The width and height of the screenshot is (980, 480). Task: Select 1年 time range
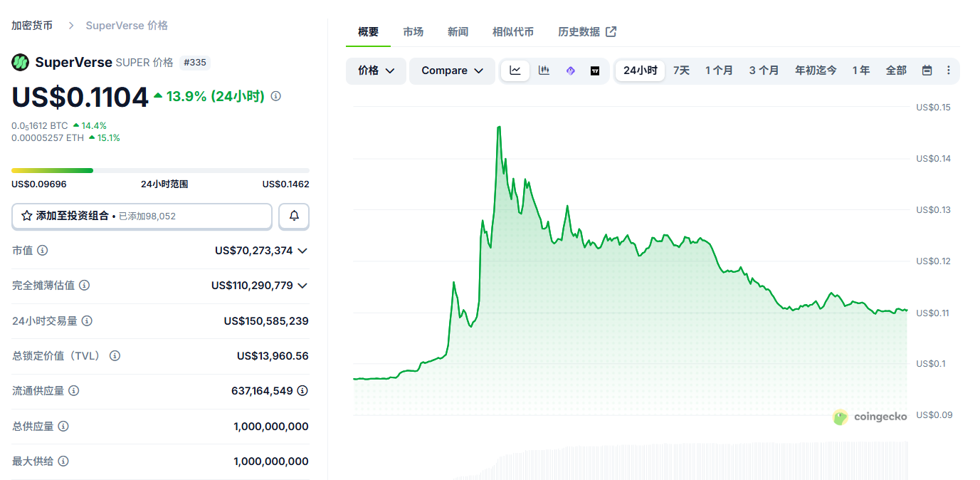(861, 71)
